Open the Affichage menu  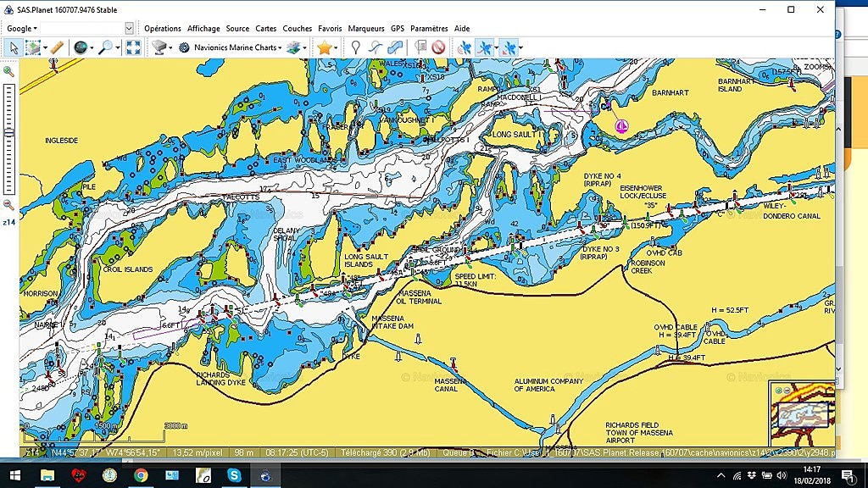tap(203, 28)
